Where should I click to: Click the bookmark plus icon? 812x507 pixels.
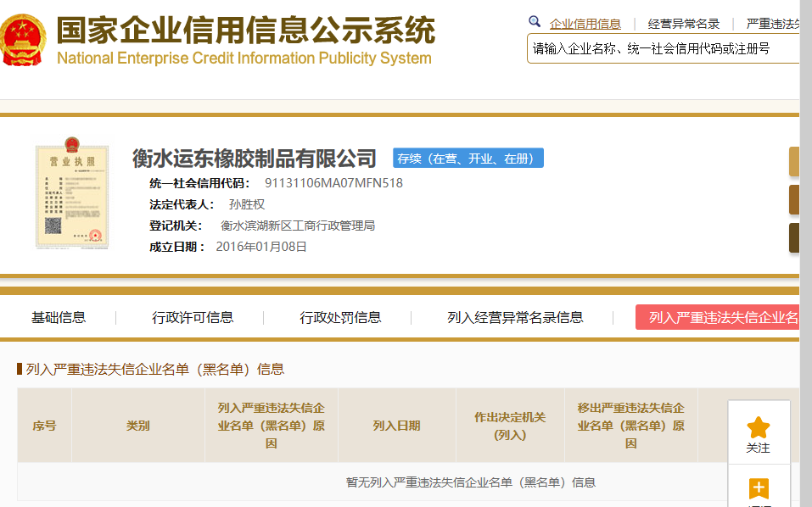pos(759,487)
